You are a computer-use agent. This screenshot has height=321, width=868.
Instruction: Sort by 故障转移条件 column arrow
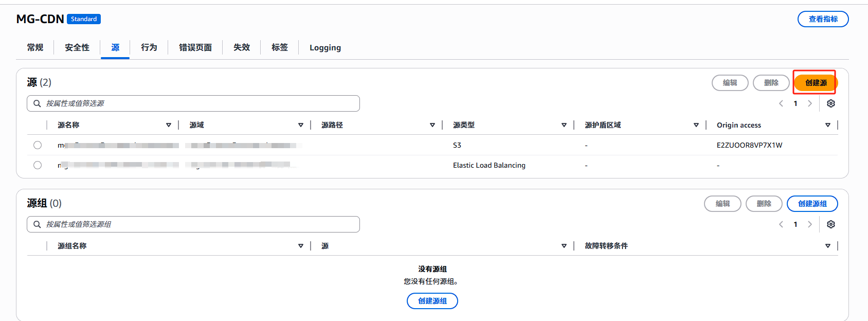click(827, 246)
